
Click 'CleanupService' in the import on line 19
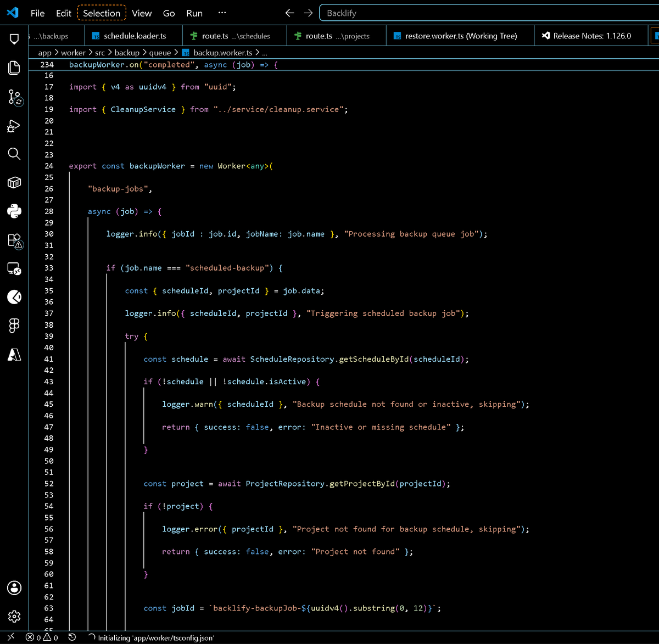pyautogui.click(x=143, y=109)
